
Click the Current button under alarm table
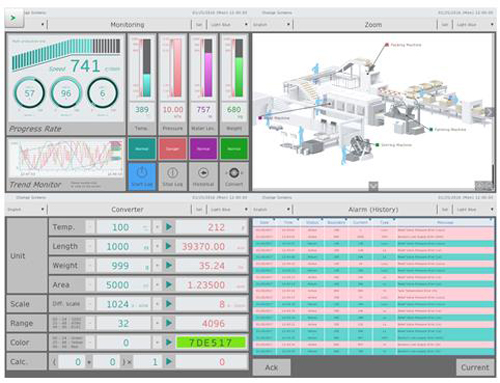475,367
